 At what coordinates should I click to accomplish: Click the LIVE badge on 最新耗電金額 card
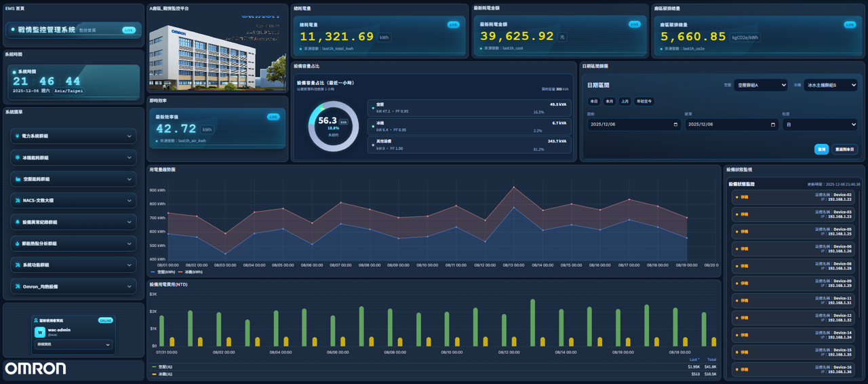(x=634, y=24)
